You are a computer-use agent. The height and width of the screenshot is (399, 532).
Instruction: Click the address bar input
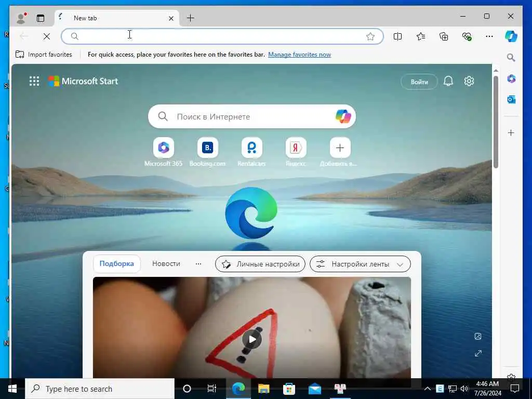(x=222, y=36)
